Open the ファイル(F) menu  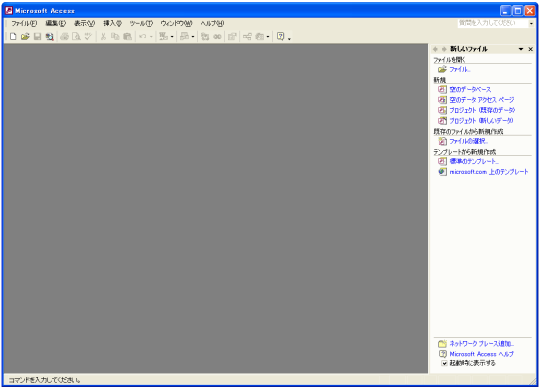pyautogui.click(x=24, y=23)
